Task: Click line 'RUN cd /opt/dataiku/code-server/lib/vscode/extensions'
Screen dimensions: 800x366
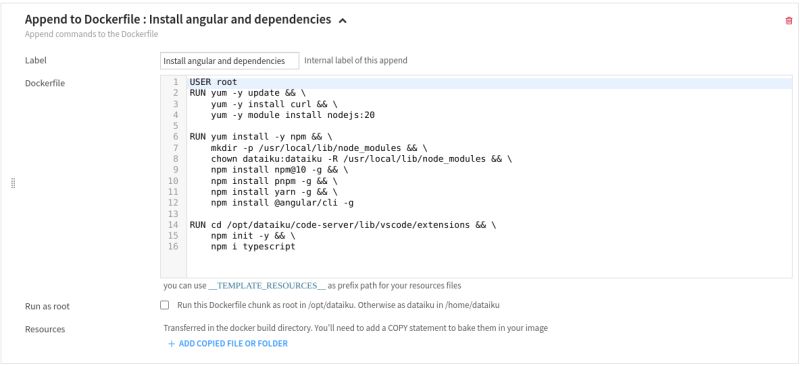Action: coord(342,225)
